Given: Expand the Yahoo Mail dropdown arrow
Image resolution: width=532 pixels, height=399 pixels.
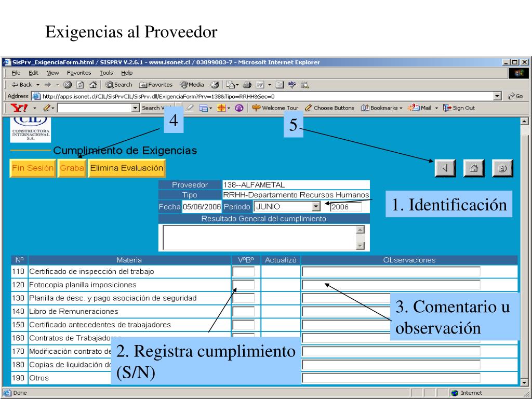Looking at the screenshot, I should 436,108.
